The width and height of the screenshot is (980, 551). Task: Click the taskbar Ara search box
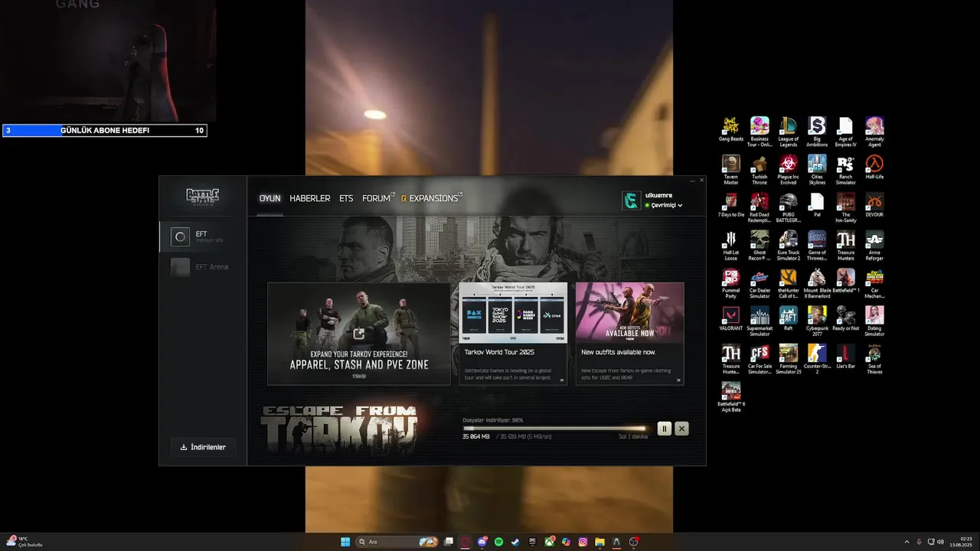(397, 542)
